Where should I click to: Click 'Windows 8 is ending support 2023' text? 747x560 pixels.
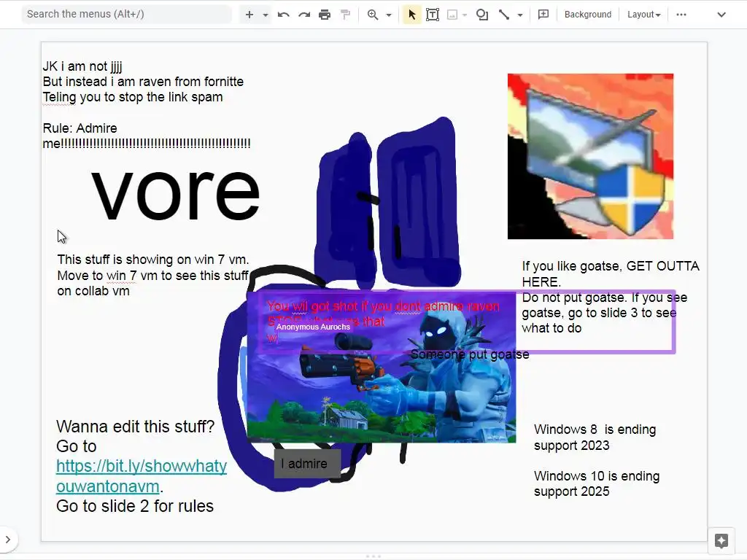point(595,437)
